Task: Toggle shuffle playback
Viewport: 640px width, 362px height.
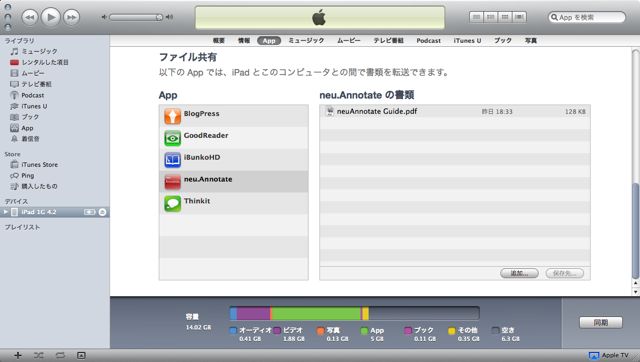Action: (x=39, y=355)
